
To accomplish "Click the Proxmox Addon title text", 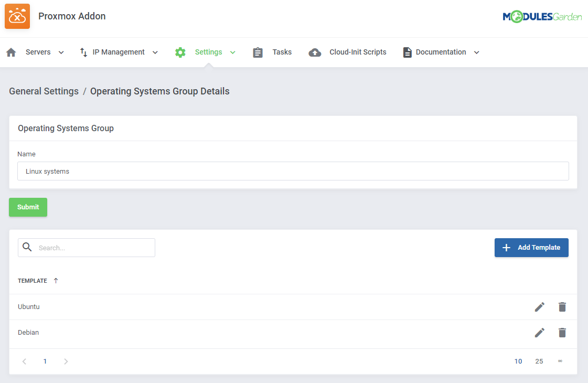I will click(72, 16).
